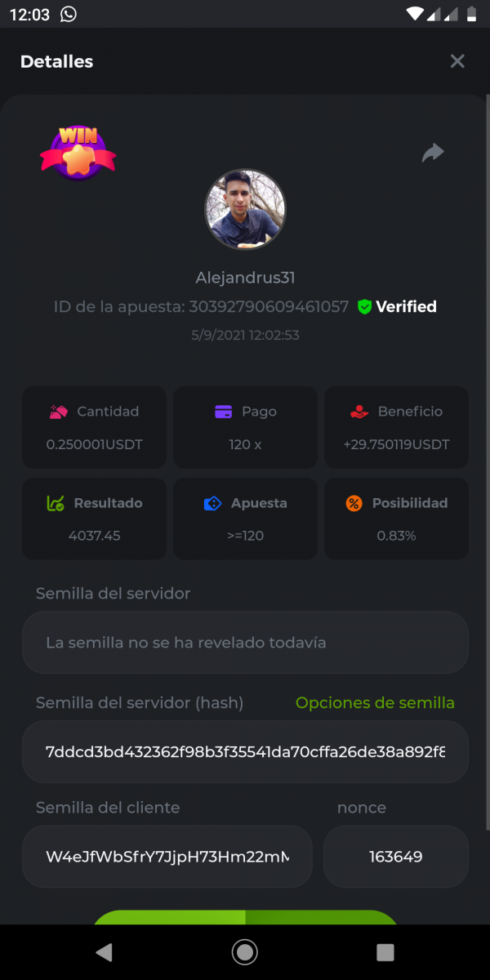
Task: Tap the Android home button
Action: (244, 951)
